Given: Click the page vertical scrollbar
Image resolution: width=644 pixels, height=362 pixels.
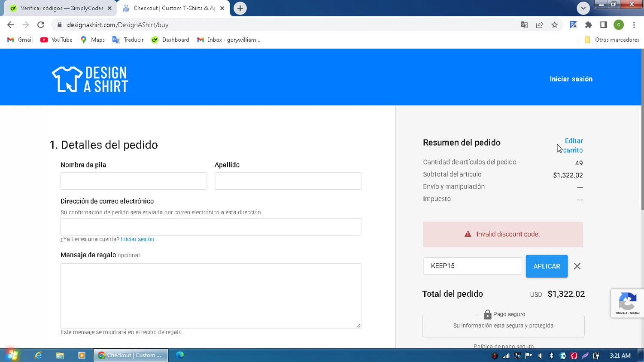Looking at the screenshot, I should [x=642, y=129].
